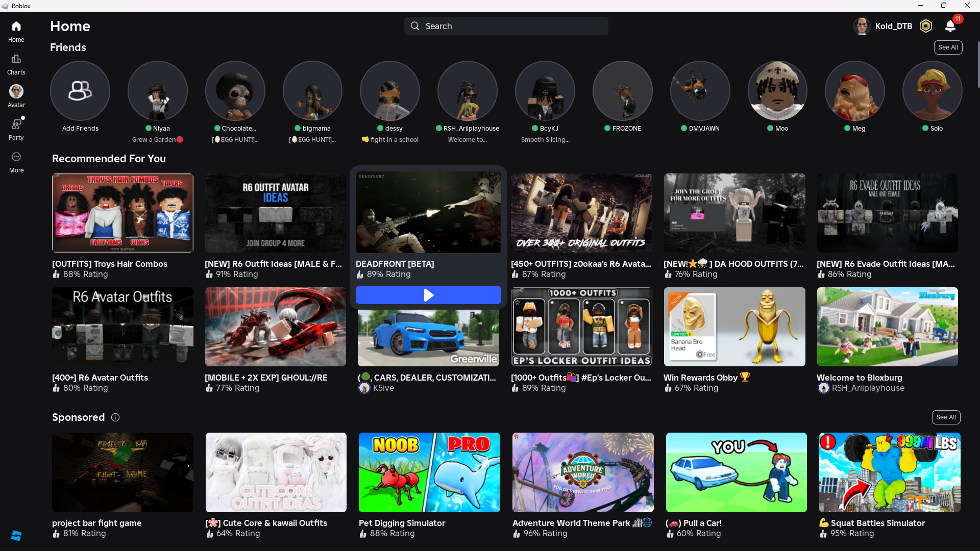Open the Pull a Car! thumbnail
The image size is (980, 551).
click(737, 472)
